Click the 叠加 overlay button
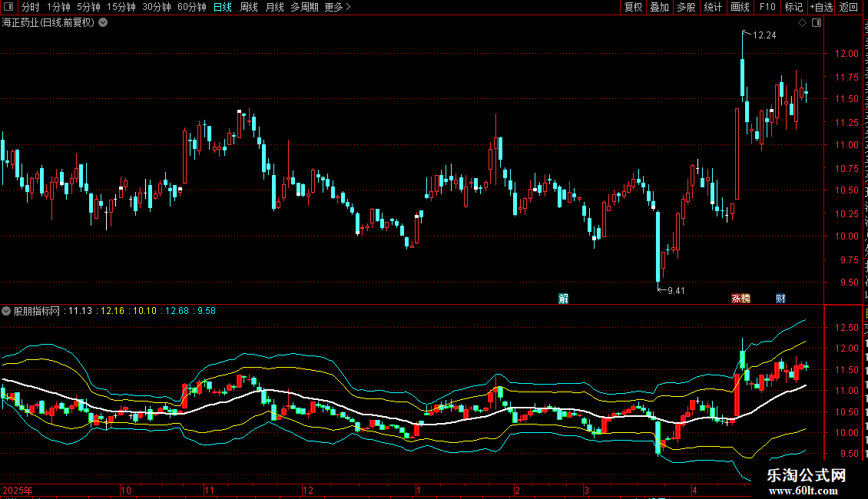868x499 pixels. point(660,7)
